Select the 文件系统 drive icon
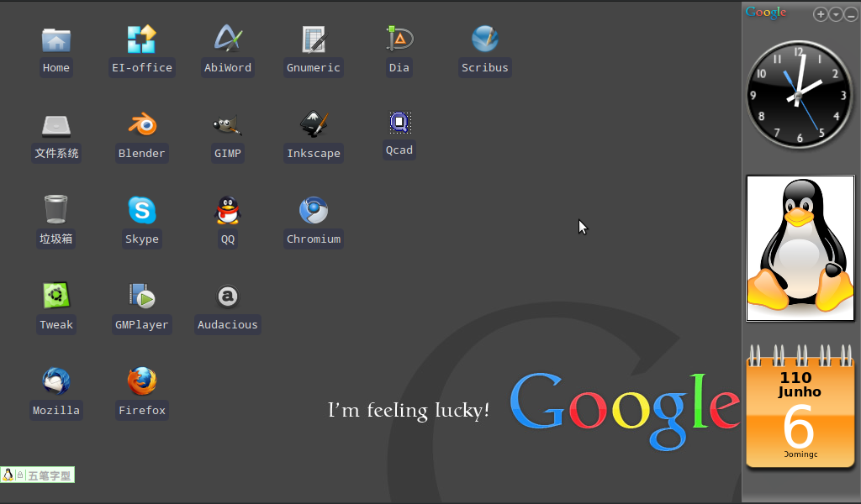Viewport: 861px width, 504px height. [x=56, y=126]
